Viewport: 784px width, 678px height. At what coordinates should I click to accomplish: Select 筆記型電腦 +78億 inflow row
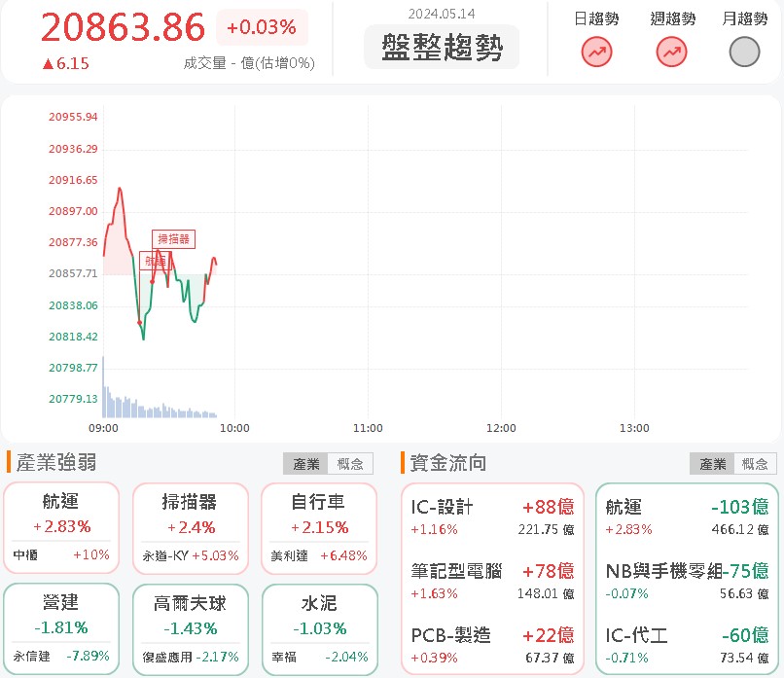pos(492,581)
